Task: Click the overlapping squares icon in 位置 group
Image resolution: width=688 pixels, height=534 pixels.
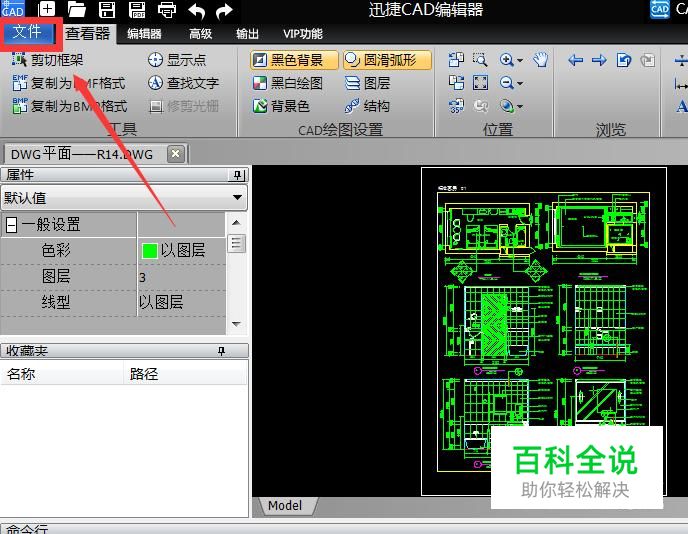Action: 456,59
